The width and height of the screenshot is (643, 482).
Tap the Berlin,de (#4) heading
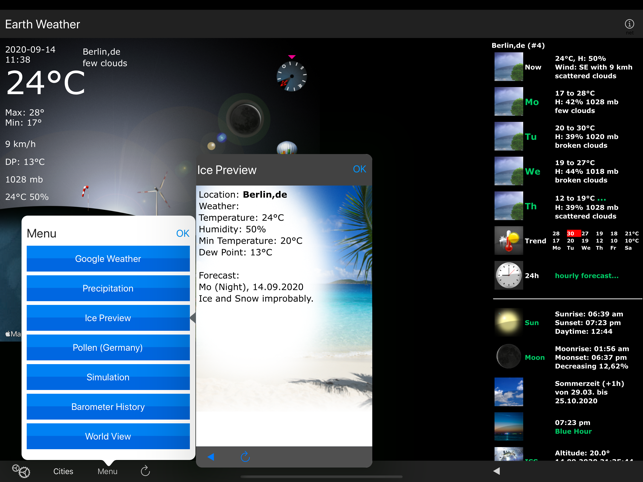518,46
